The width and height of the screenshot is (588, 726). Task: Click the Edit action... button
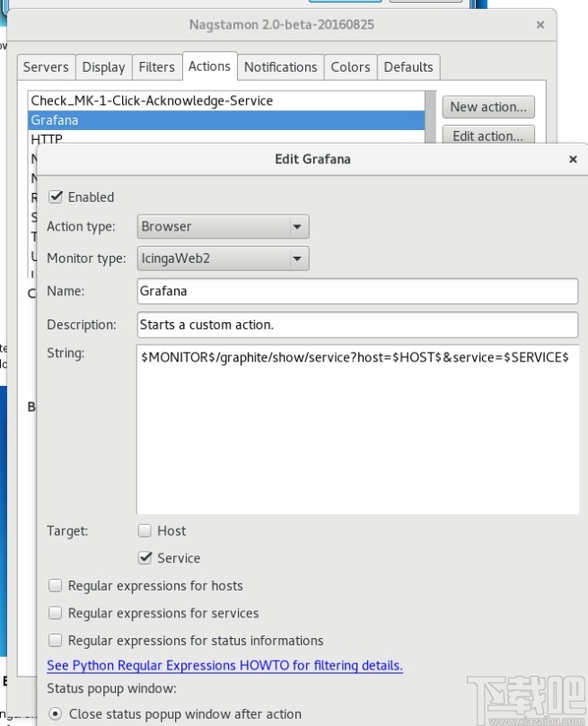(x=488, y=135)
